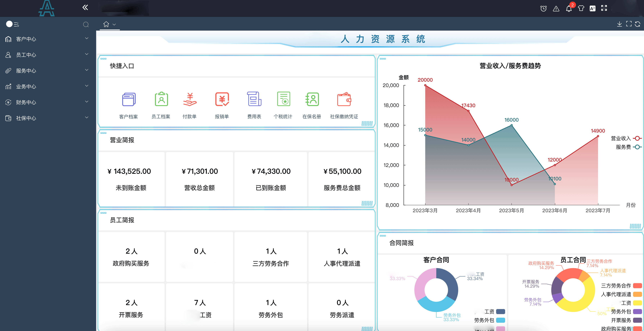Collapse the sidebar with double-arrow icon

coord(85,8)
